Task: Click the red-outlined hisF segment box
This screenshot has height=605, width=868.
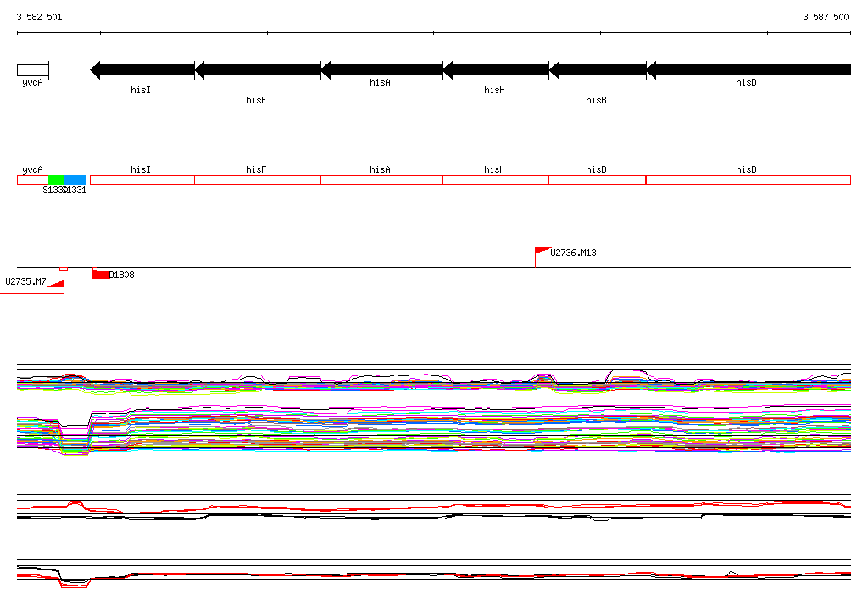Action: pos(258,180)
